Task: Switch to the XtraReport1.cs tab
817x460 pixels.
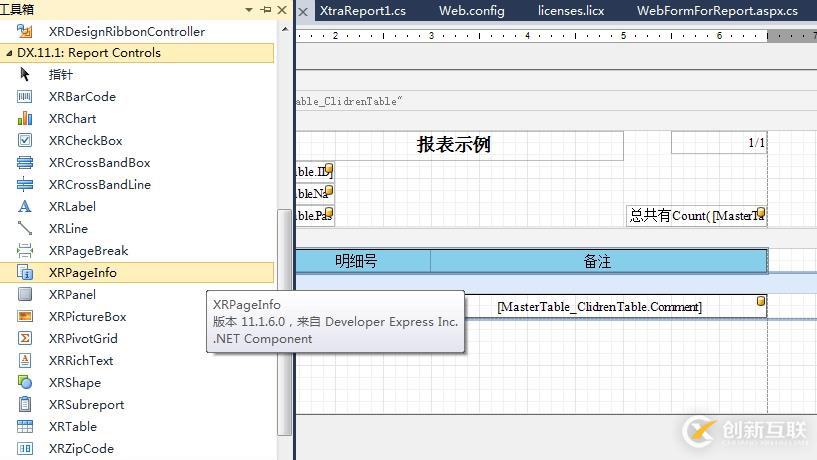Action: [363, 10]
